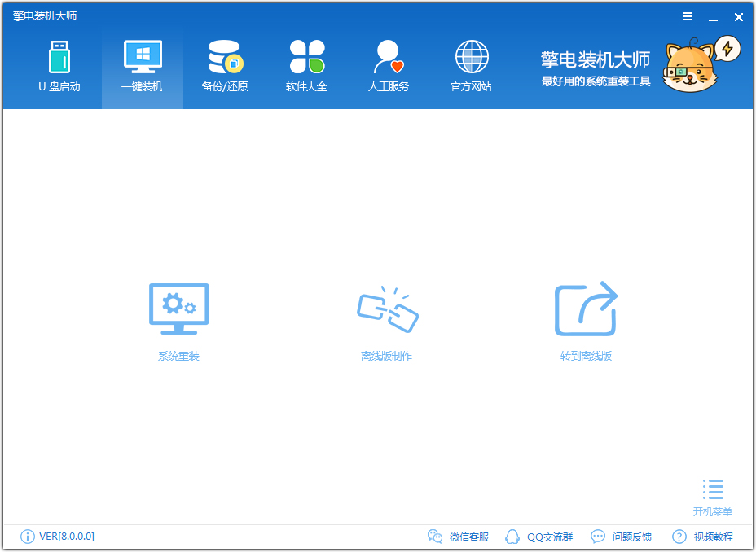Image resolution: width=756 pixels, height=552 pixels.
Task: Click the 转到离线版 share arrow icon
Action: click(x=587, y=309)
